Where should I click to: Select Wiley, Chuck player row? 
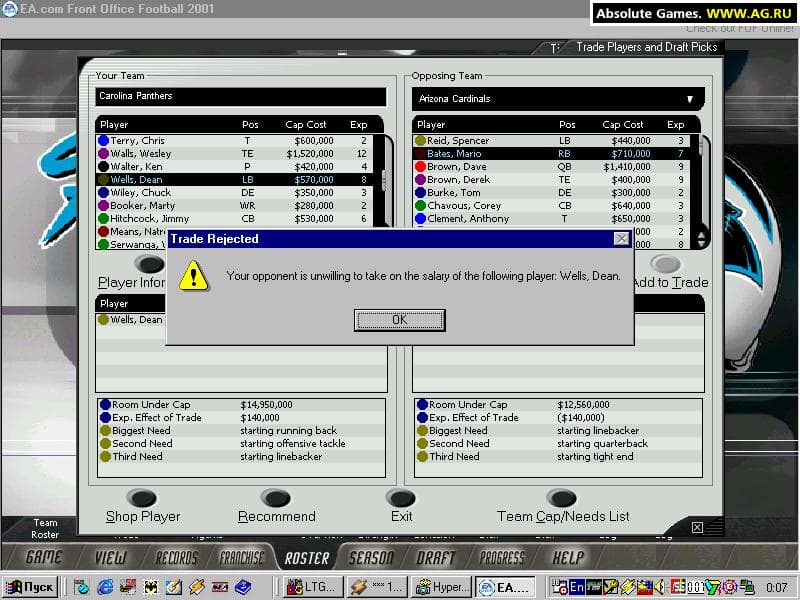pyautogui.click(x=234, y=192)
